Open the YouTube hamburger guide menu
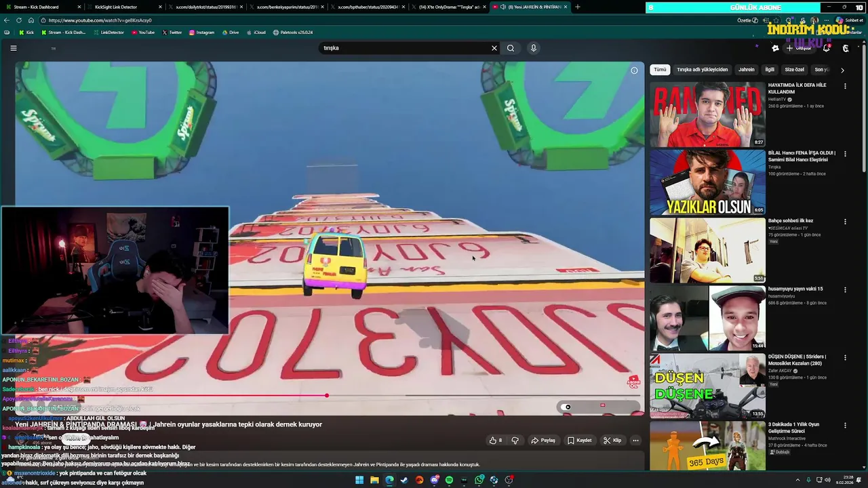The image size is (868, 488). 13,48
